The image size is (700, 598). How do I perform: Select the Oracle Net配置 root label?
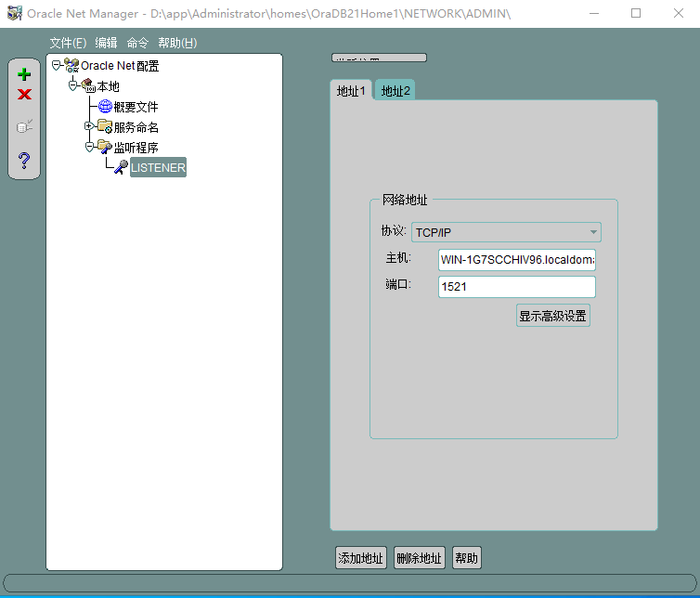[x=120, y=66]
